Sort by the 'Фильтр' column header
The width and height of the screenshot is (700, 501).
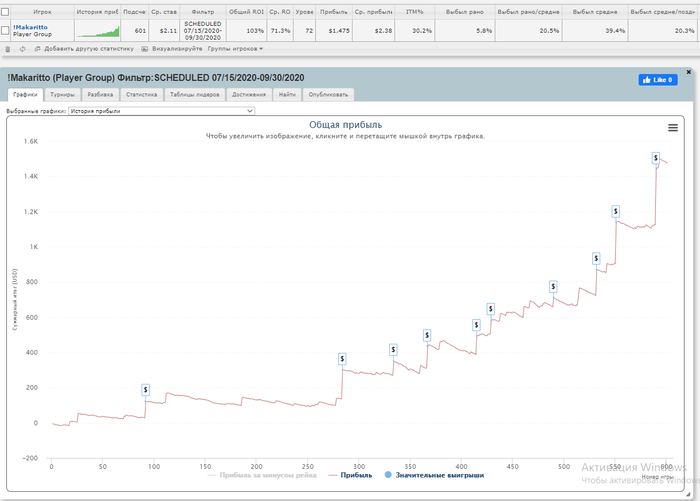tap(203, 12)
